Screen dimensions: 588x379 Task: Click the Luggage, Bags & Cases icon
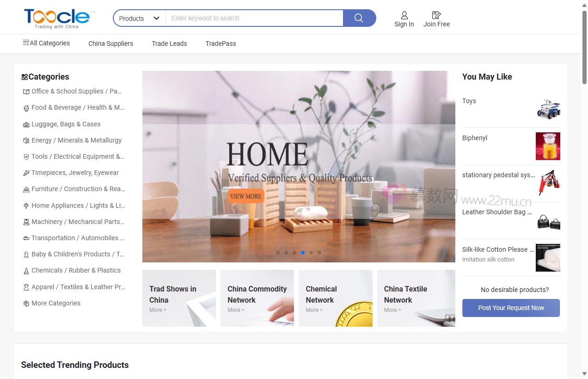[x=26, y=124]
